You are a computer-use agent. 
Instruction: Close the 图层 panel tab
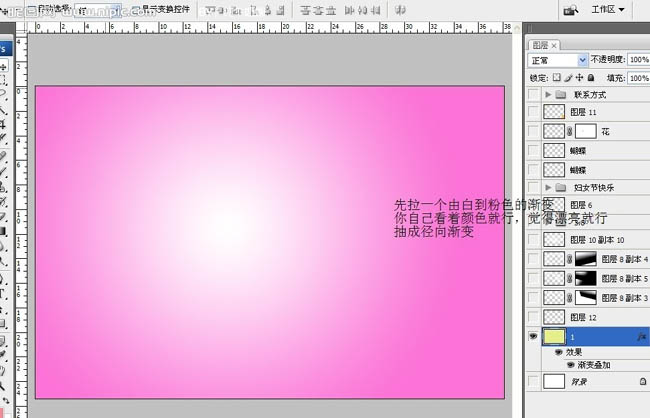[554, 46]
